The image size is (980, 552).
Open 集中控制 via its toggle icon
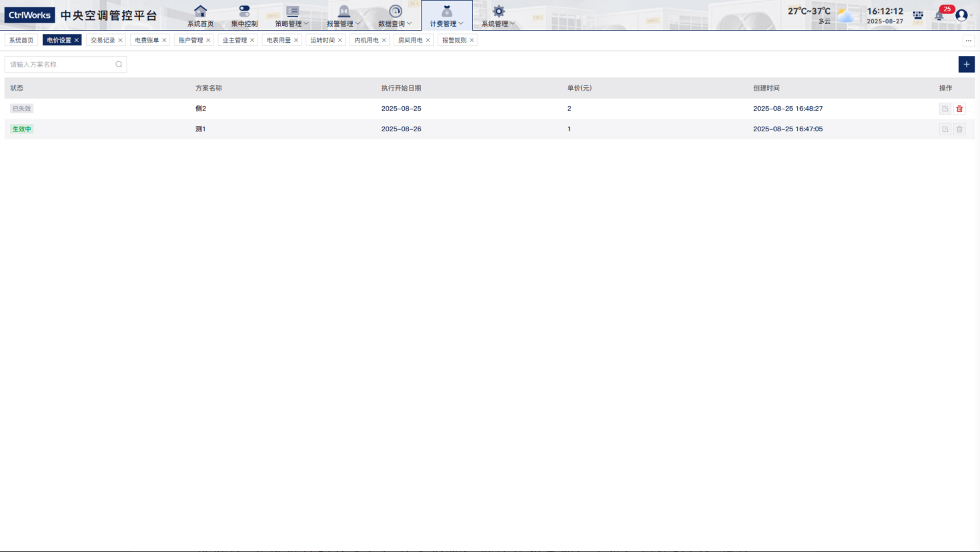(244, 11)
